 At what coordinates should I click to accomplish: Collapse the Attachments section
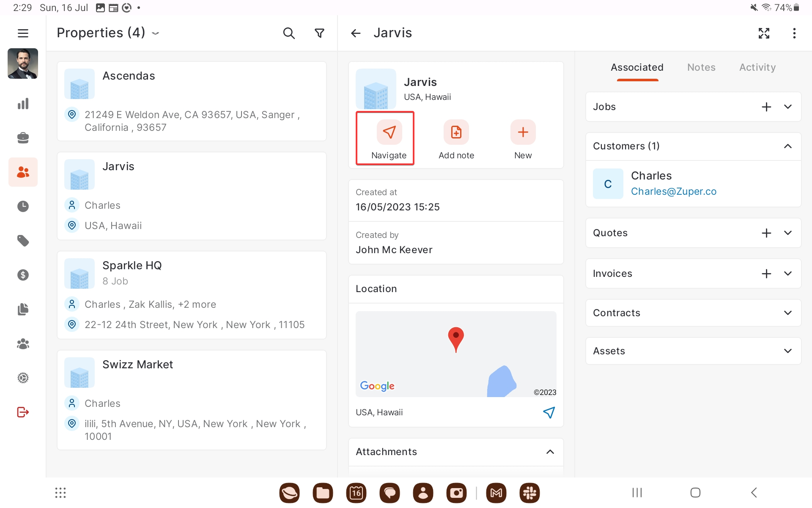(550, 452)
